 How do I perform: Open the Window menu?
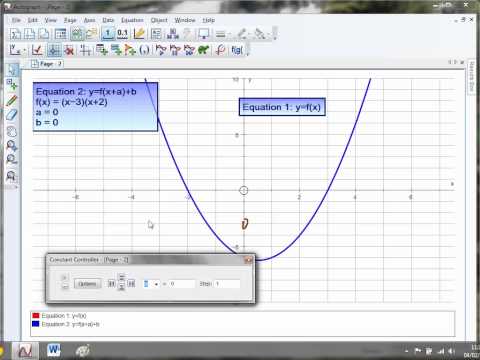(185, 20)
